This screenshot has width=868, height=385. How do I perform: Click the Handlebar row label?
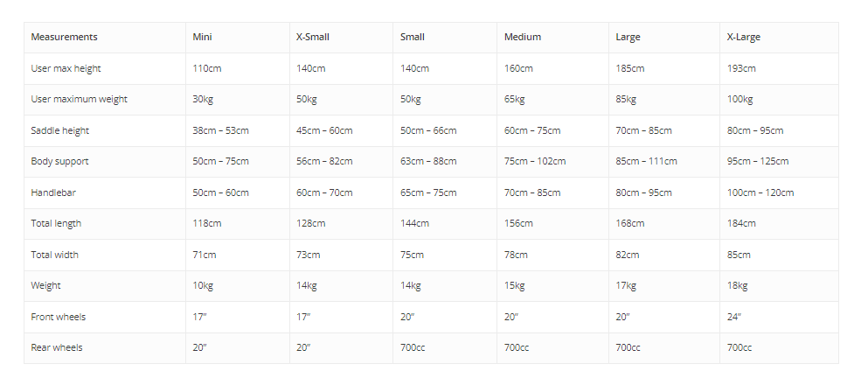[x=53, y=192]
